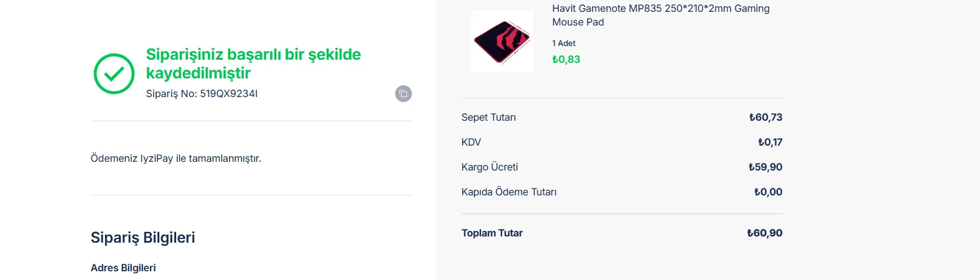Image resolution: width=980 pixels, height=280 pixels.
Task: Click the 'KDV' tax row label
Action: coord(471,142)
